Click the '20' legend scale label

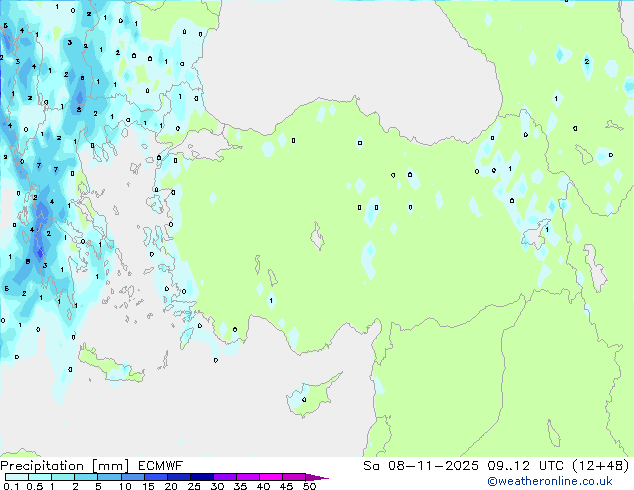point(171,486)
